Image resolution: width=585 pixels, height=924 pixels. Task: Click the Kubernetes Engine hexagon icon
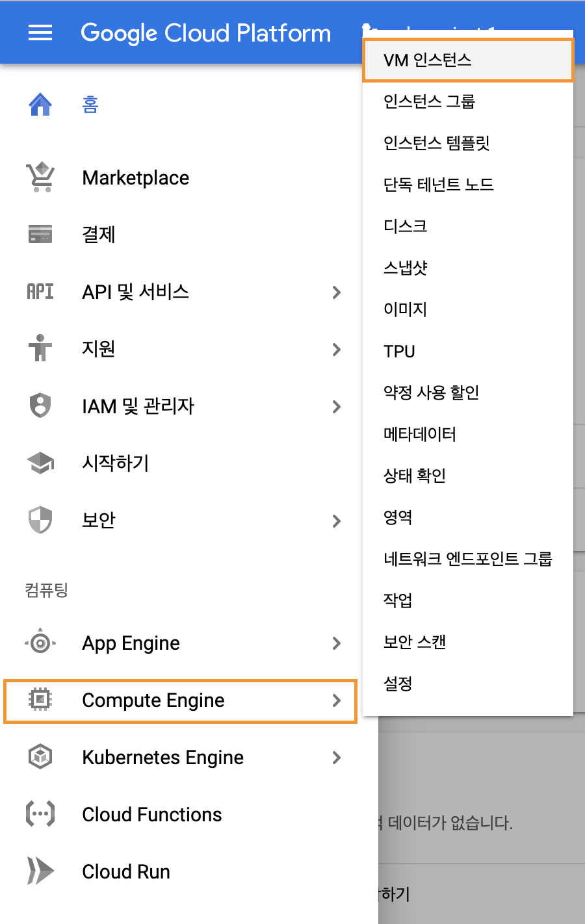pyautogui.click(x=40, y=756)
